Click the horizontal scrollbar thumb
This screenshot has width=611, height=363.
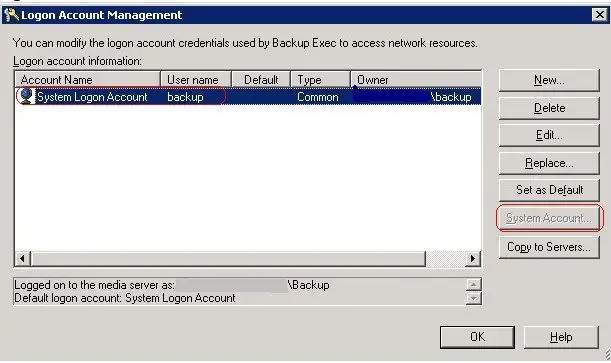click(x=228, y=259)
